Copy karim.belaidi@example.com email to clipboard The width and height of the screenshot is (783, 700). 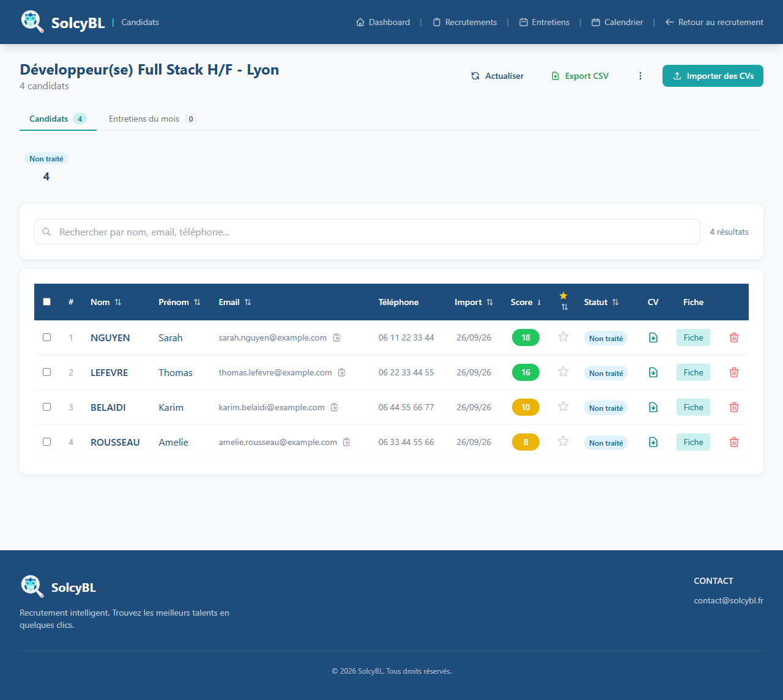click(x=335, y=407)
